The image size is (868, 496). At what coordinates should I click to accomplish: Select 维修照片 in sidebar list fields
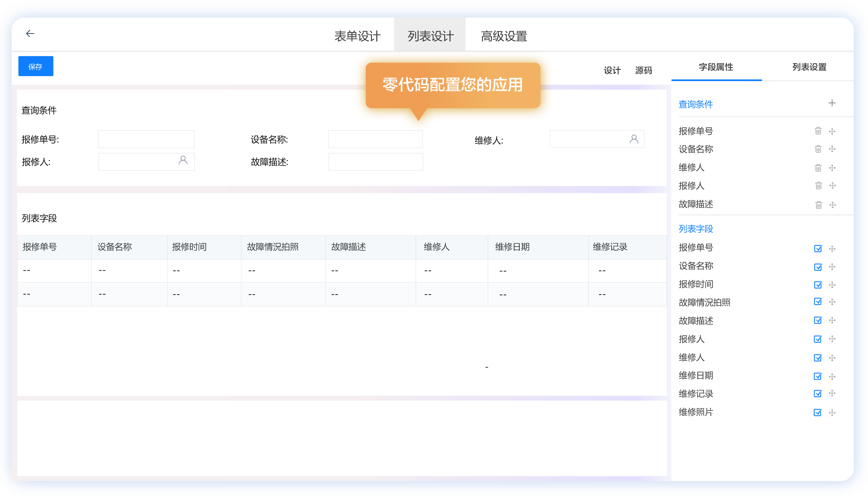tap(695, 412)
